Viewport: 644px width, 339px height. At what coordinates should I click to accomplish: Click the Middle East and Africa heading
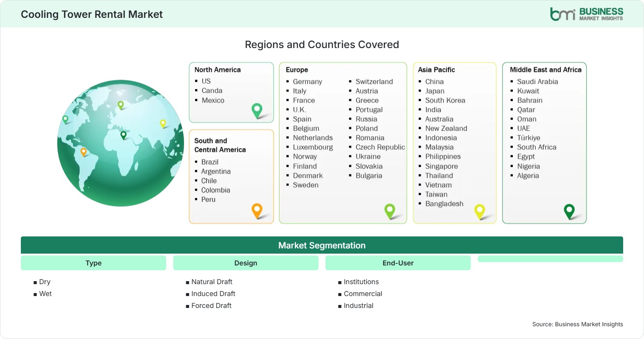[x=546, y=70]
